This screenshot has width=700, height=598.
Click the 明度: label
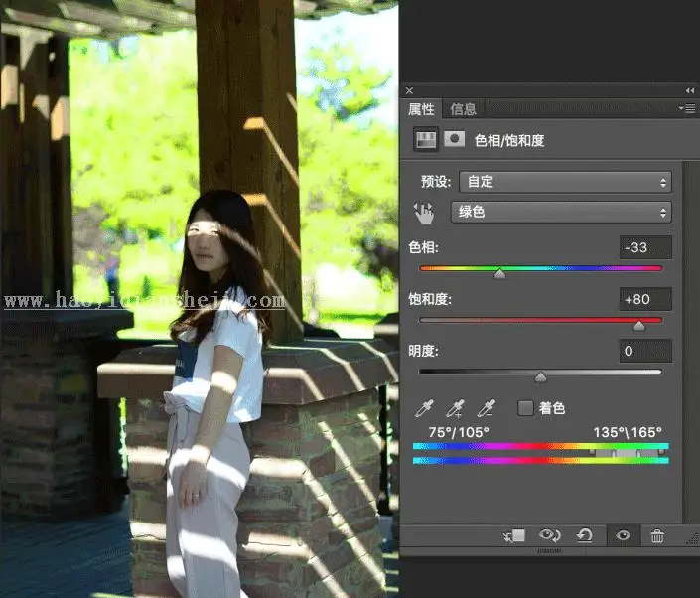click(x=424, y=351)
